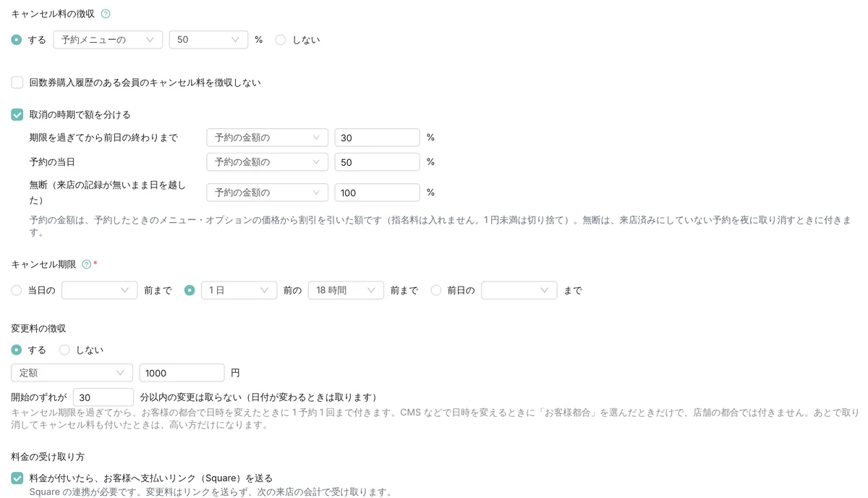Click 期限を過ぎてから前日の終わりまで row label
Image resolution: width=868 pixels, height=498 pixels.
coord(103,138)
